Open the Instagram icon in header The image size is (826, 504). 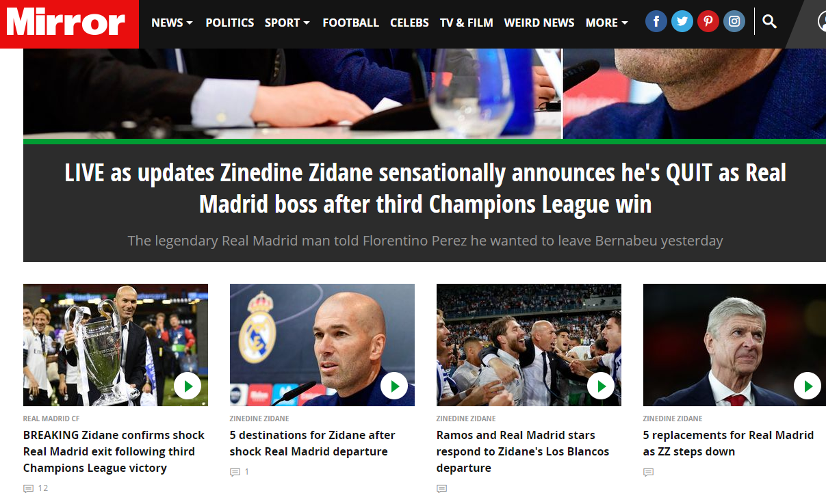[734, 22]
